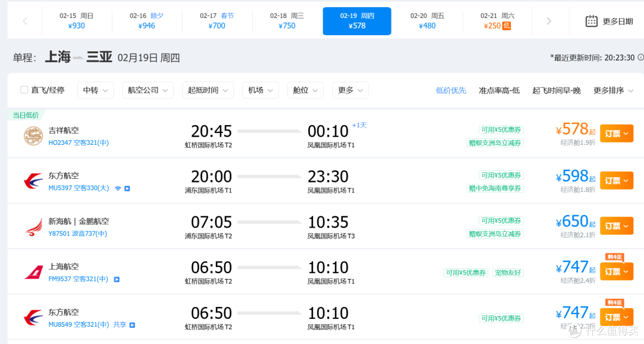The width and height of the screenshot is (644, 344).
Task: Book the ¥747 MU8549 flight
Action: pyautogui.click(x=617, y=317)
